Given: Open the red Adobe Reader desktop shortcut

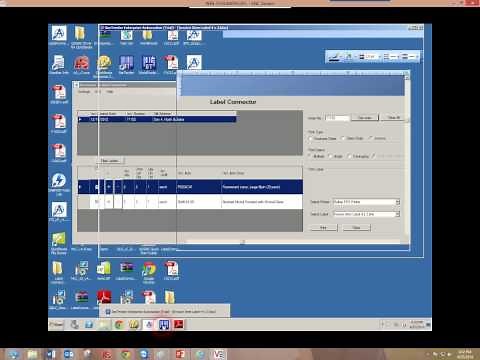Looking at the screenshot, I should (104, 298).
